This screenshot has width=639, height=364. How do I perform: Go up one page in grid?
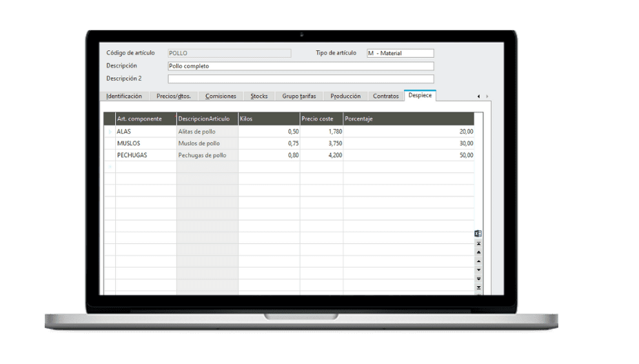(478, 252)
